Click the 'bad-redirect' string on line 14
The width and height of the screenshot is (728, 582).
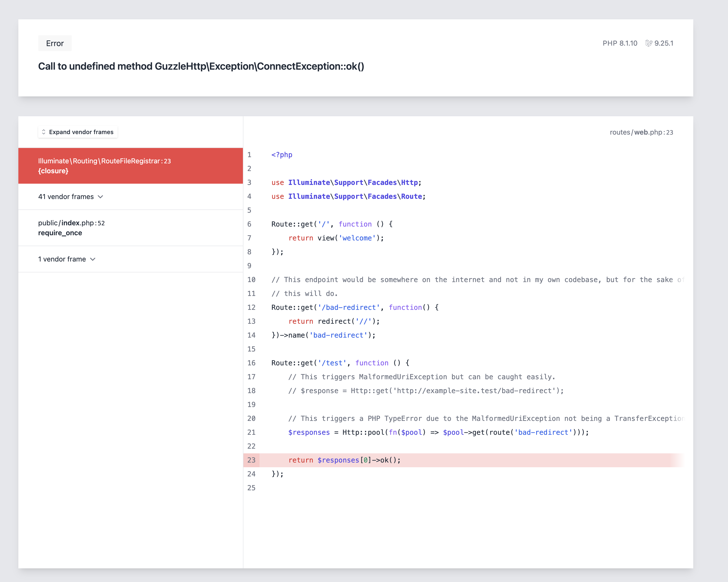(339, 335)
